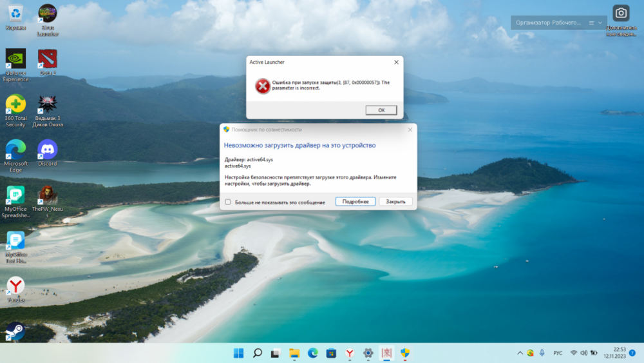
Task: Check the "Больше не показывать это сообщение" box
Action: (228, 202)
